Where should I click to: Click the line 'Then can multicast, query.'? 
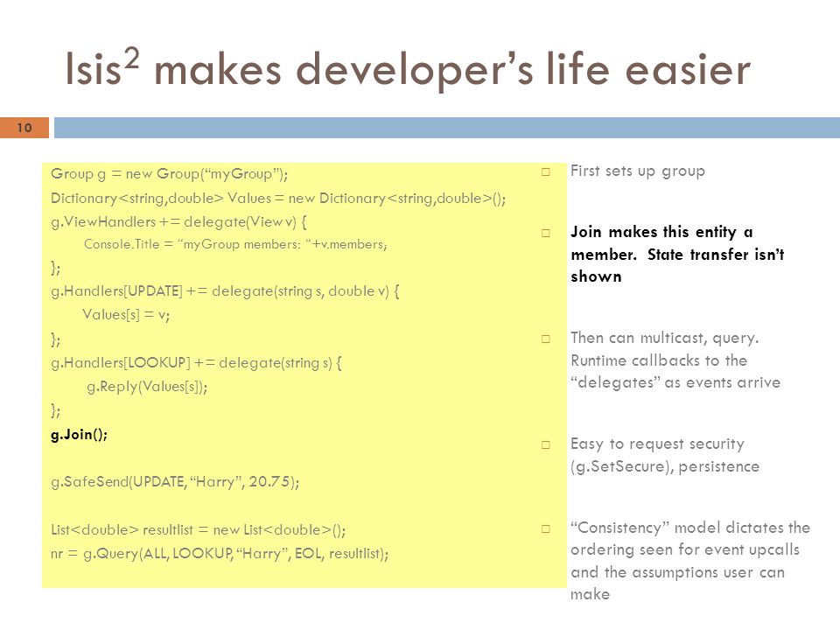664,338
